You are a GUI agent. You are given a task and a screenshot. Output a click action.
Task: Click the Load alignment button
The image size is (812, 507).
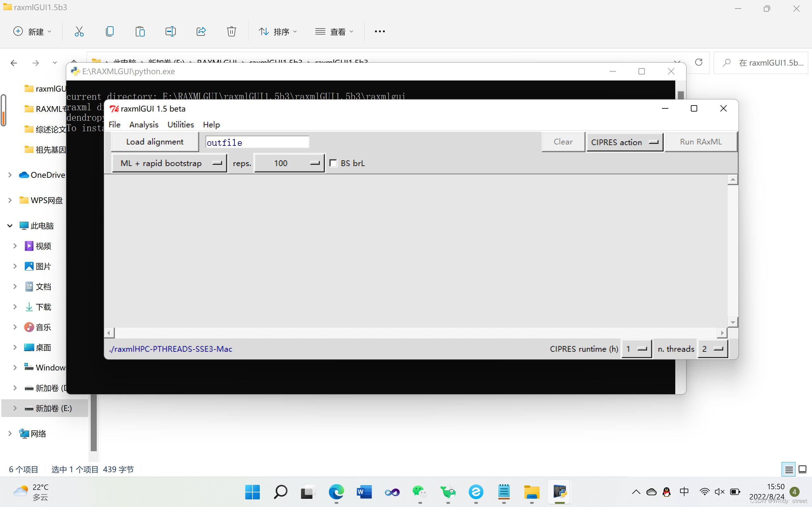click(x=155, y=142)
